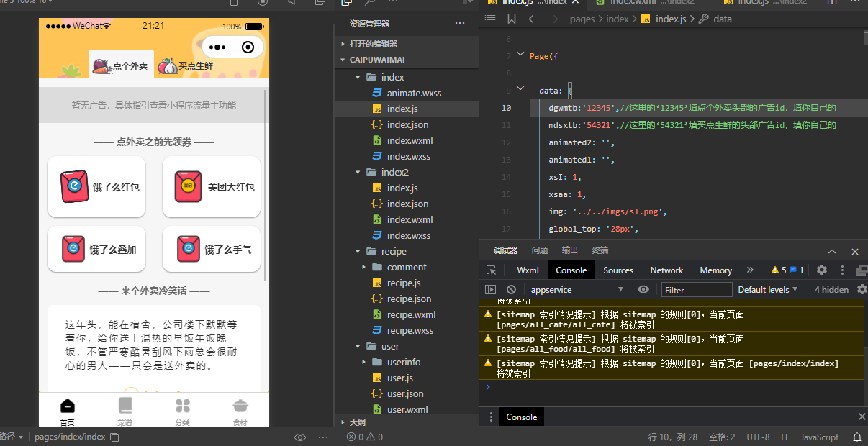This screenshot has width=868, height=446.
Task: Open the 首页 tab bar icon in simulator
Action: pyautogui.click(x=67, y=410)
